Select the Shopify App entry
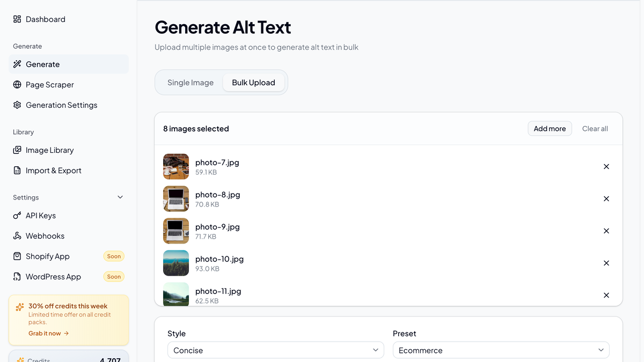Screen dimensions: 644x362 69,256
